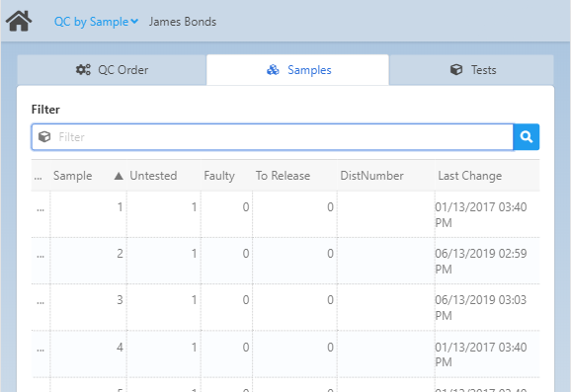Viewport: 571px width, 392px height.
Task: Click the DistNumber column header
Action: click(x=371, y=176)
